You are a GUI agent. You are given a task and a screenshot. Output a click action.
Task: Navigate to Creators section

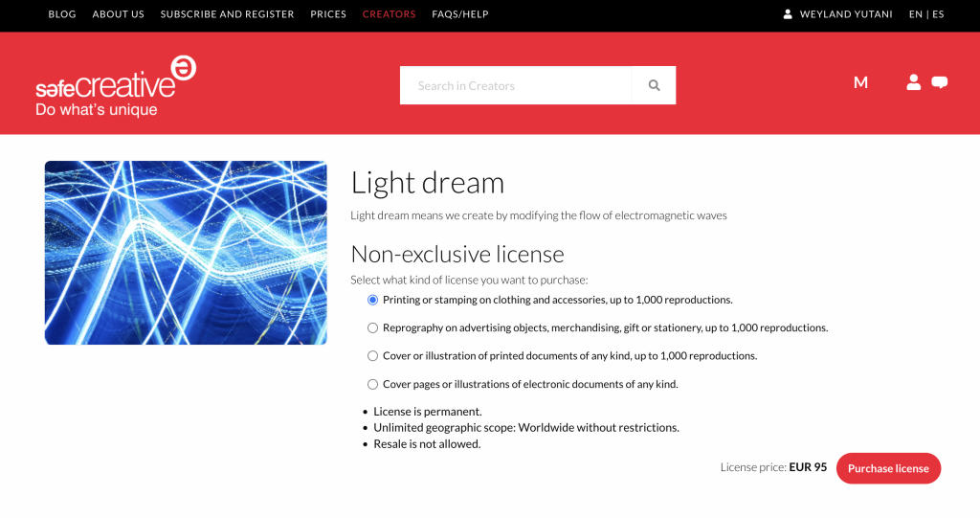pyautogui.click(x=389, y=14)
